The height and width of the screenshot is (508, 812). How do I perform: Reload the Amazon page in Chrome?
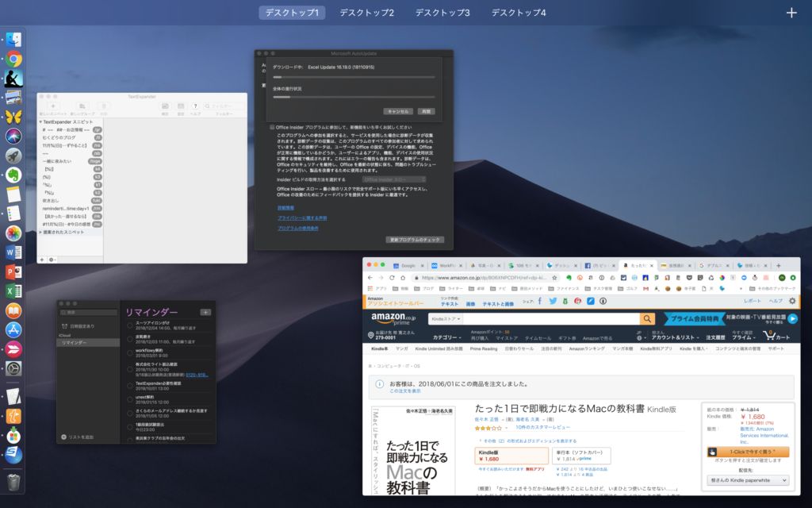point(392,278)
